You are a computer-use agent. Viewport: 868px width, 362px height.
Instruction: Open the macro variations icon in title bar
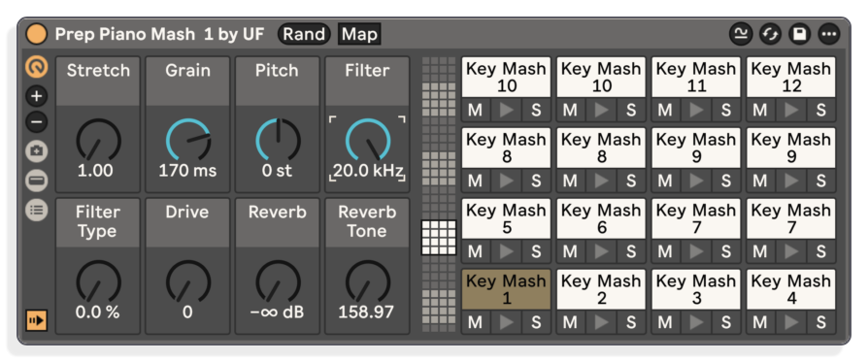(740, 34)
